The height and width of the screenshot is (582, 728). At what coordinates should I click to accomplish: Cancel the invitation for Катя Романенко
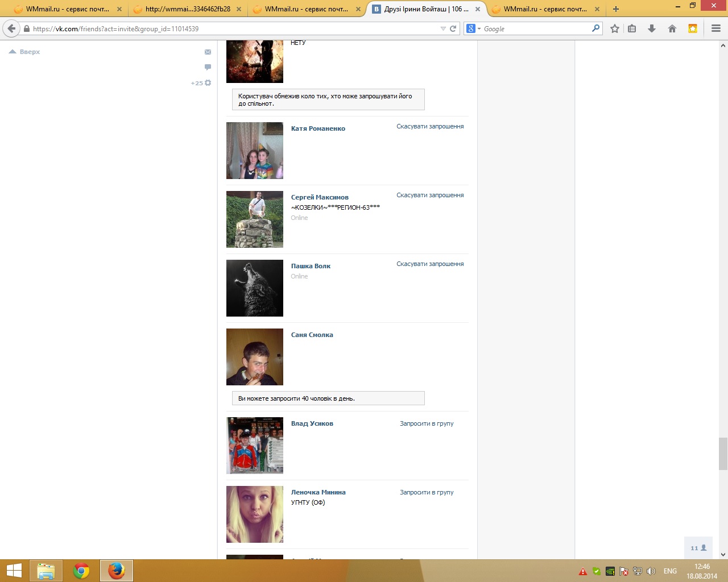click(430, 126)
